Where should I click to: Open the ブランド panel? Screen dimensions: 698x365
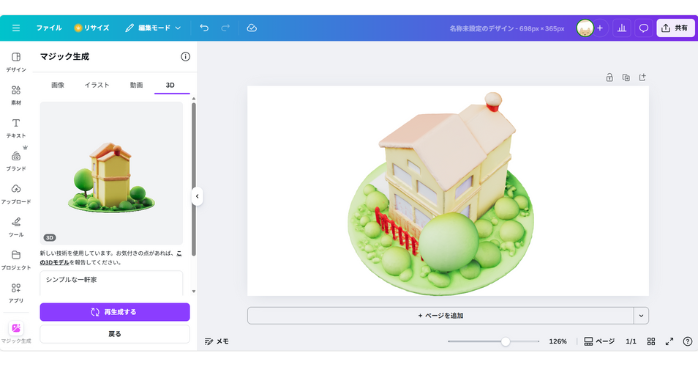(16, 161)
